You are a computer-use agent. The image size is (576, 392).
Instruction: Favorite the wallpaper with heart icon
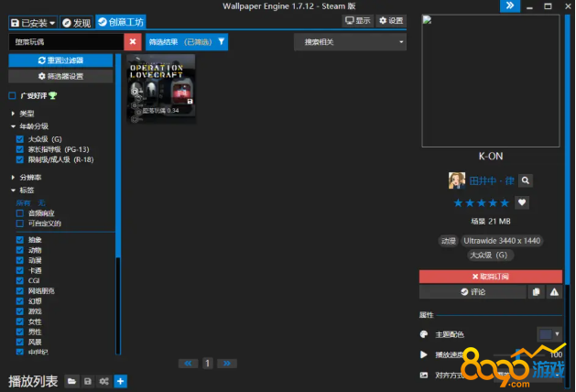[x=522, y=202]
